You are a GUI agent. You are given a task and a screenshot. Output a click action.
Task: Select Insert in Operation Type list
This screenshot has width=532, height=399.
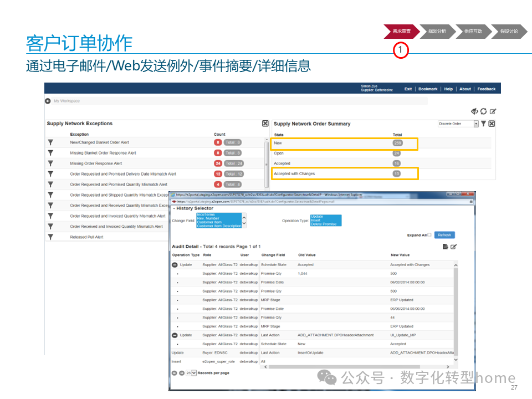click(x=315, y=221)
